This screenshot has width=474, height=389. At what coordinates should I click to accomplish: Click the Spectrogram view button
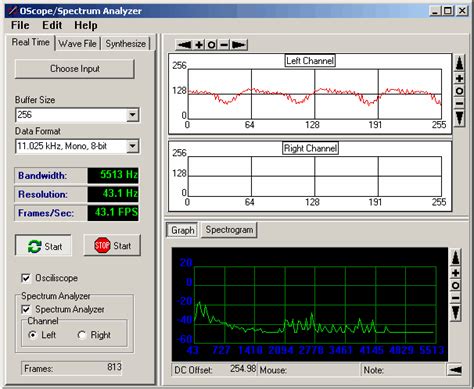[229, 230]
